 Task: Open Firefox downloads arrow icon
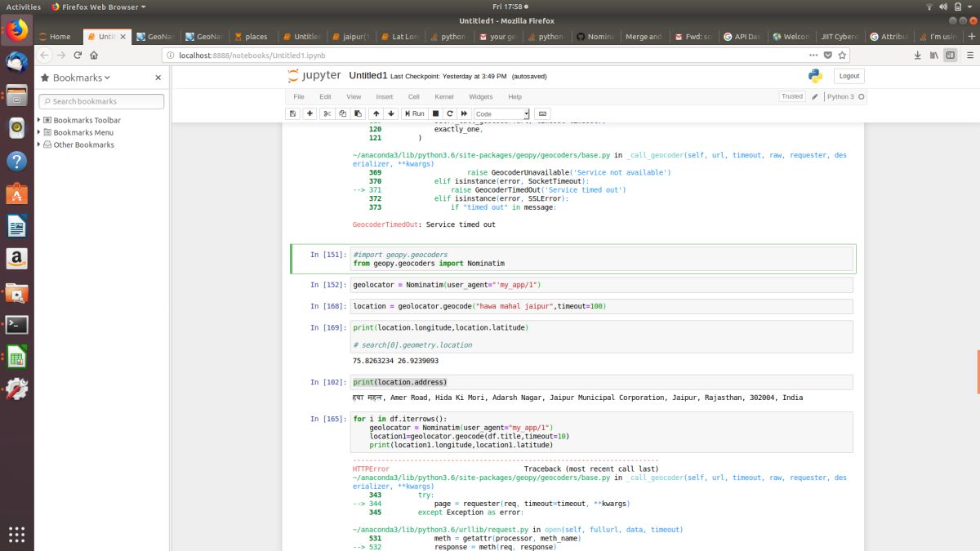coord(918,55)
